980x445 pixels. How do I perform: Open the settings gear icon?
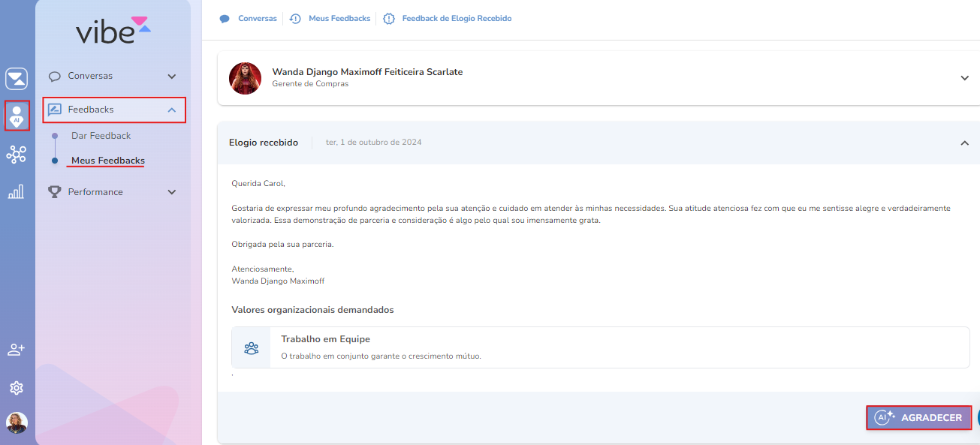(x=17, y=388)
